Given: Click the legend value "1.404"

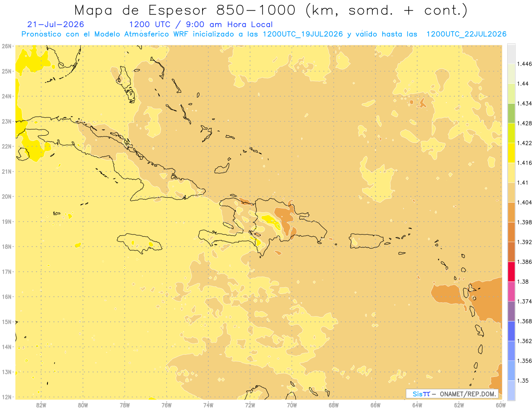Looking at the screenshot, I should click(524, 202).
